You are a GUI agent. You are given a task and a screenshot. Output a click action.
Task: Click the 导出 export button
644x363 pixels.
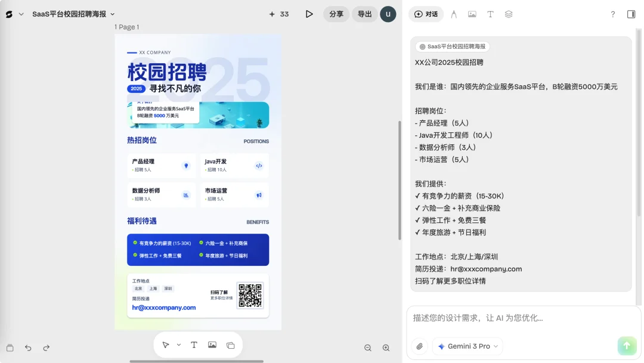click(x=364, y=13)
